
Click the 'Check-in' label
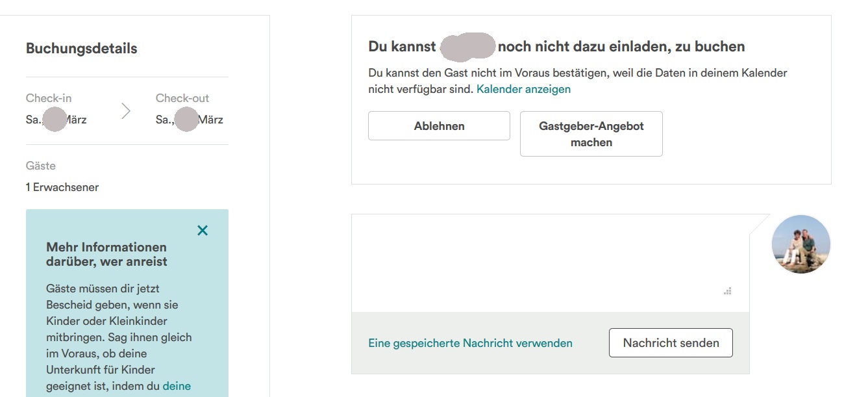coord(49,98)
